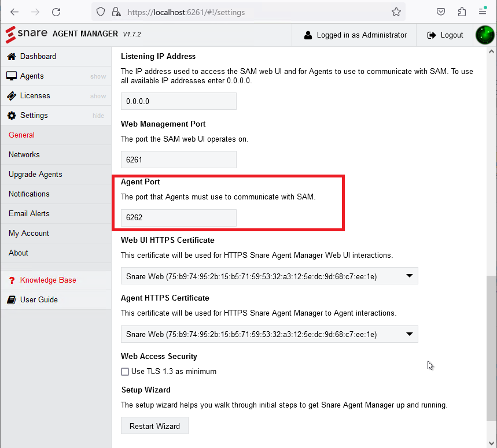Open the browser extensions puzzle icon
The width and height of the screenshot is (497, 448).
coord(462,12)
